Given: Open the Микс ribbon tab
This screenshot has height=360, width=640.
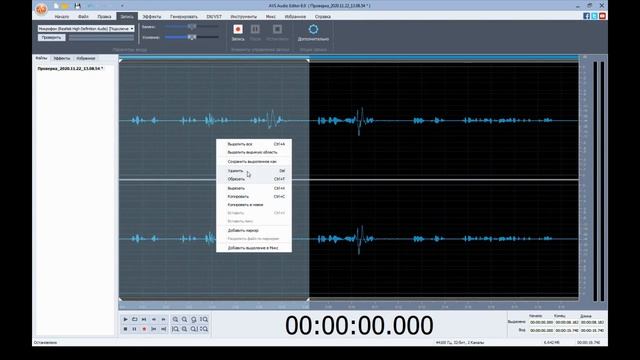Looking at the screenshot, I should [271, 17].
